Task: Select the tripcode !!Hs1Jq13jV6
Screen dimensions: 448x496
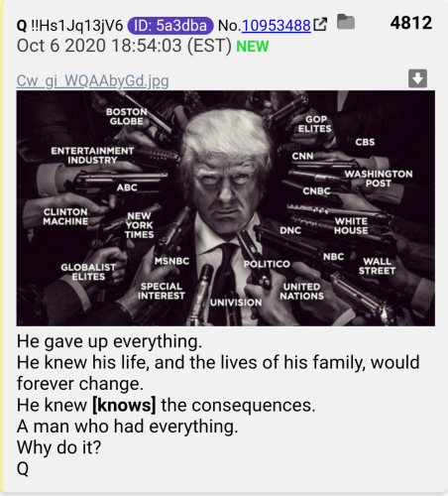Action: pyautogui.click(x=76, y=26)
